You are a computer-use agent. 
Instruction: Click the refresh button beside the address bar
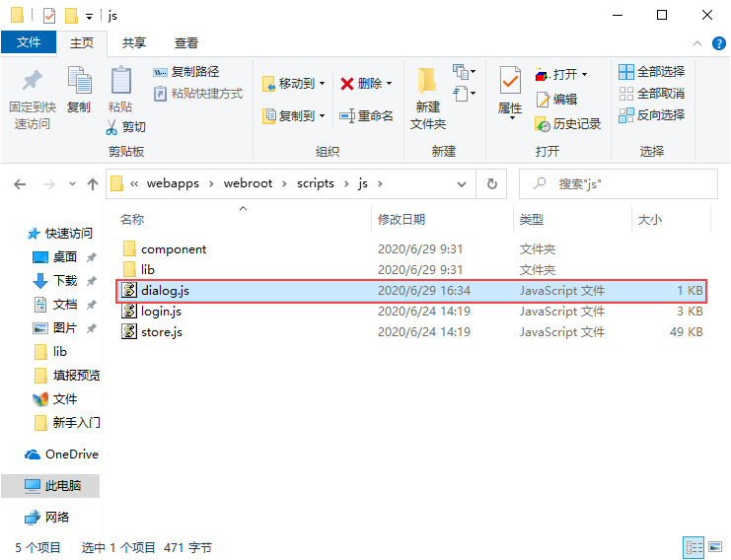click(492, 184)
